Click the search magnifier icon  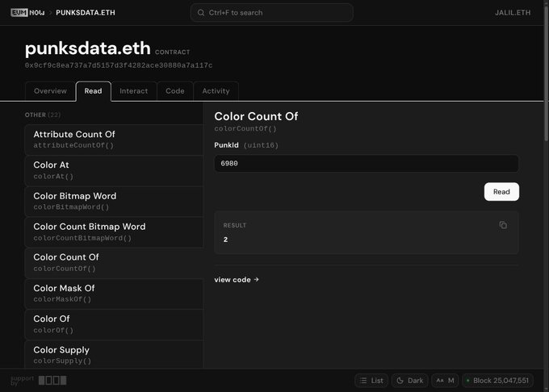[200, 13]
